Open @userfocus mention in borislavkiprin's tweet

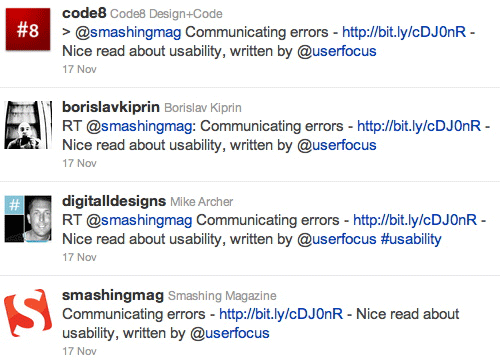point(337,145)
